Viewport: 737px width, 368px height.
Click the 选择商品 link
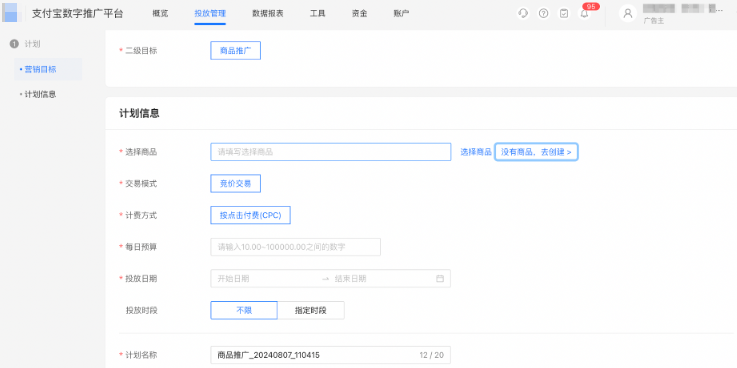click(x=476, y=152)
